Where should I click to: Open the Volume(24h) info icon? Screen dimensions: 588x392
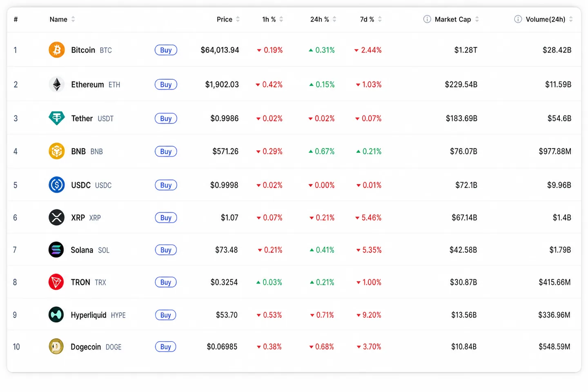518,19
